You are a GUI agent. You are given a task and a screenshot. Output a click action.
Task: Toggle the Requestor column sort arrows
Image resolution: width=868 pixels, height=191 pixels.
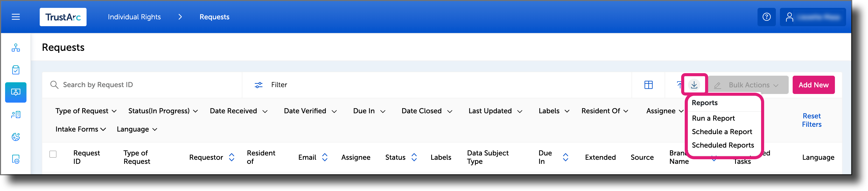click(231, 157)
